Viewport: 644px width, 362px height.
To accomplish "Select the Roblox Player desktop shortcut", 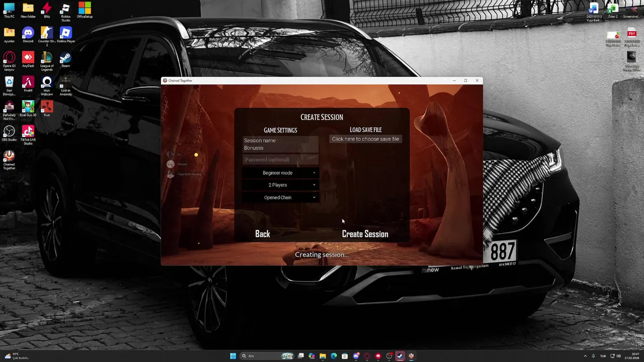I will click(x=66, y=35).
